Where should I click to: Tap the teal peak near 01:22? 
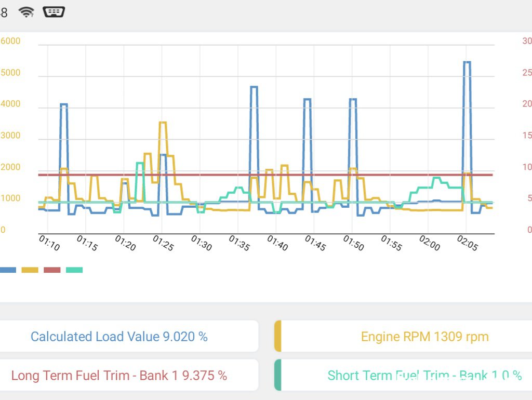(140, 163)
